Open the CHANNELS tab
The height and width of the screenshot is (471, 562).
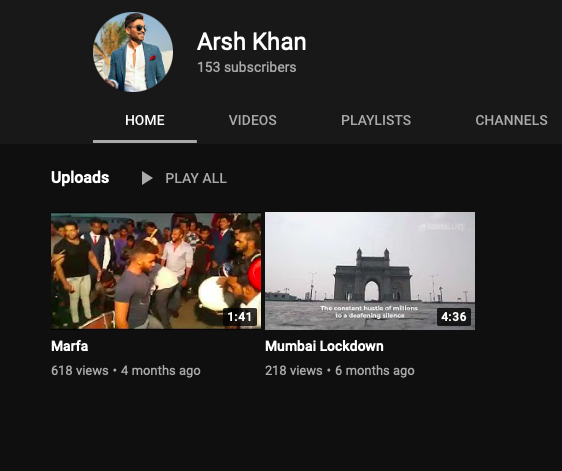(511, 120)
